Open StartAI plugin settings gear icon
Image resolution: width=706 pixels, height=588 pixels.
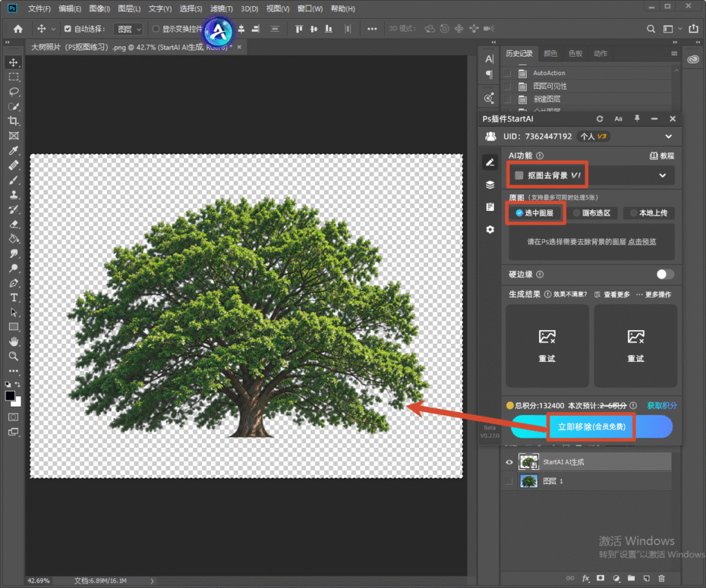coord(490,230)
